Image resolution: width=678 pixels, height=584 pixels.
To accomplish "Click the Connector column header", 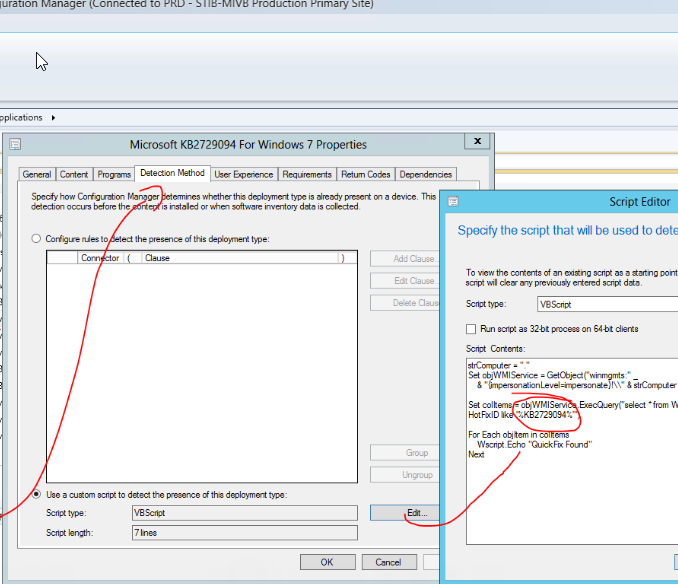I will pyautogui.click(x=100, y=258).
